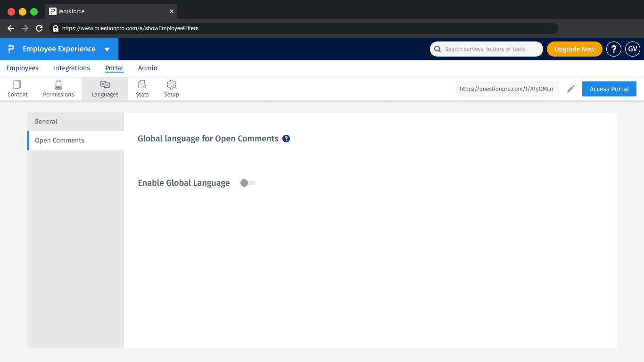Click the Access Portal button

(609, 89)
